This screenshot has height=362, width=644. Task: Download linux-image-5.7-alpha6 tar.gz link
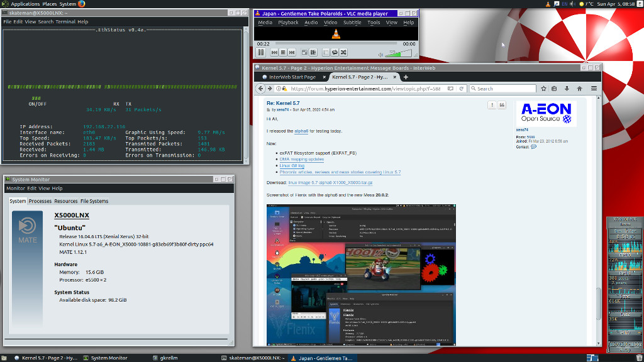[x=330, y=183]
